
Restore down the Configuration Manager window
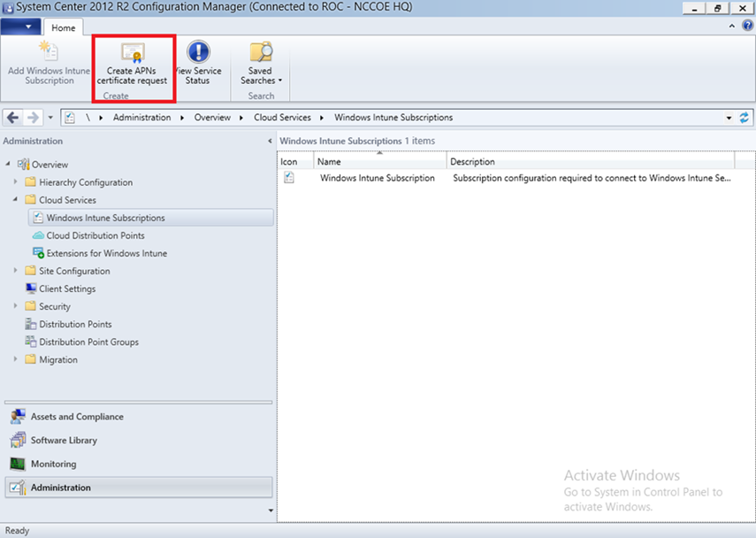pyautogui.click(x=718, y=8)
